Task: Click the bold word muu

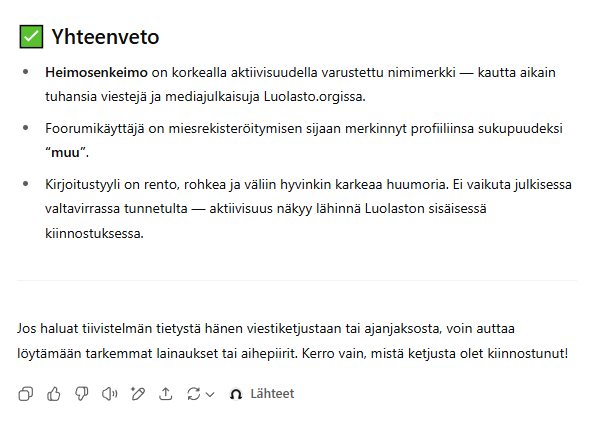Action: (x=65, y=153)
